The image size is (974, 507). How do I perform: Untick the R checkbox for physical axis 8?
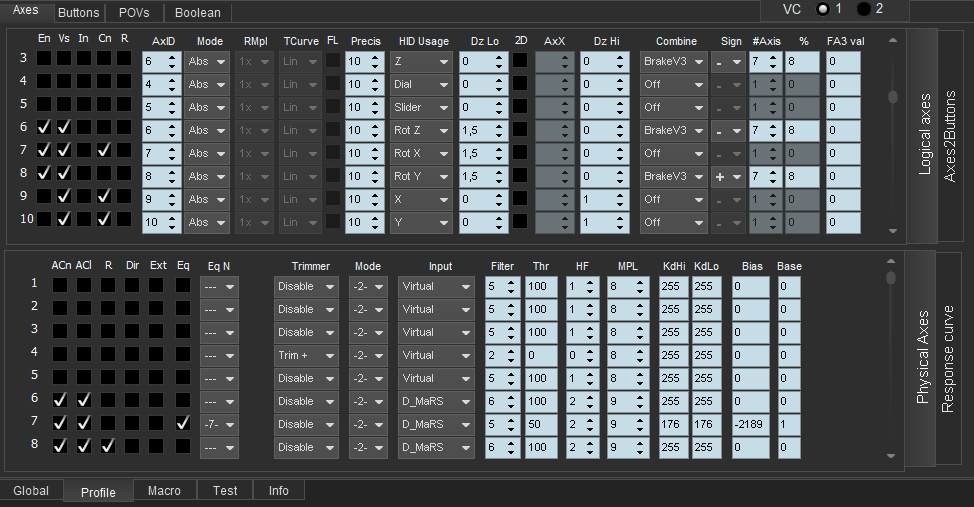point(108,447)
